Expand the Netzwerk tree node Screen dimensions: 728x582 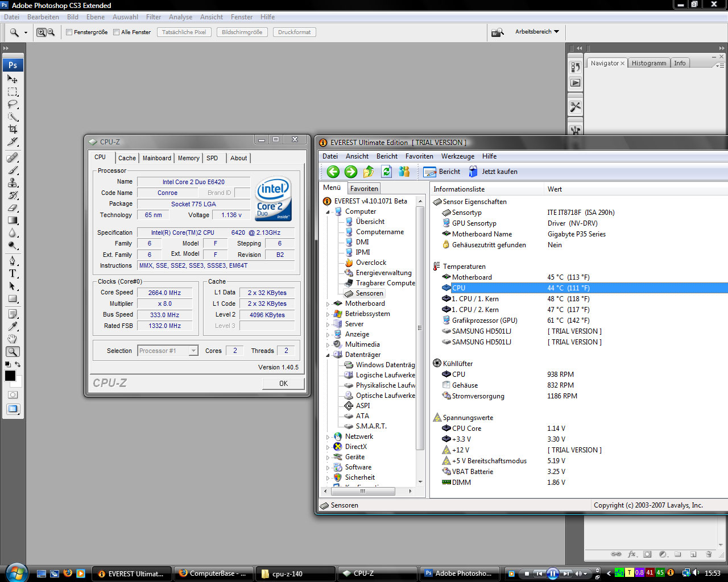328,436
